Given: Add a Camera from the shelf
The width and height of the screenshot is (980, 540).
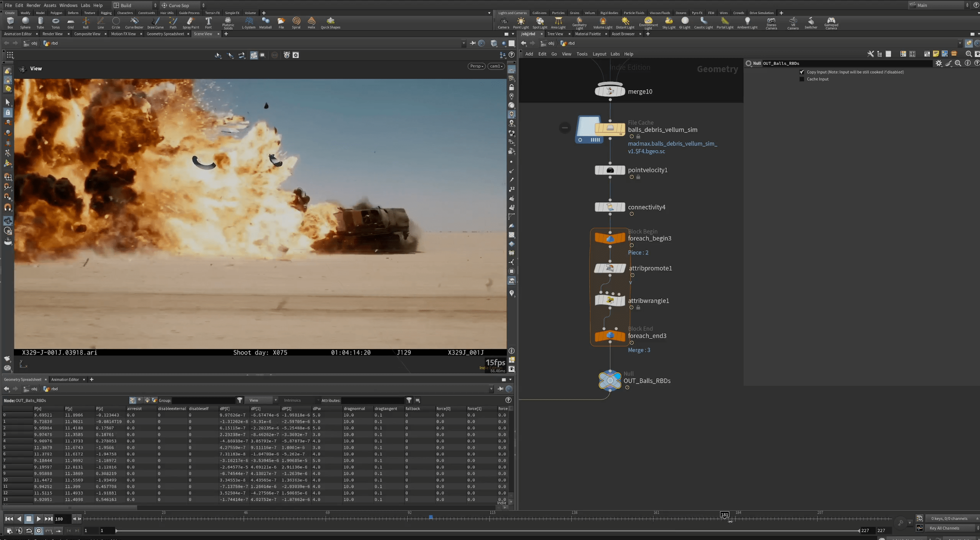Looking at the screenshot, I should 503,23.
